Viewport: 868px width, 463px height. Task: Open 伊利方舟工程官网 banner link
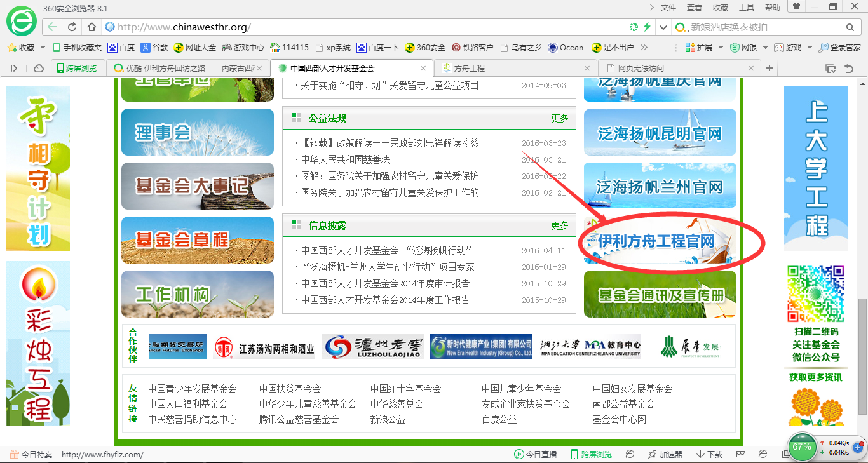point(660,241)
